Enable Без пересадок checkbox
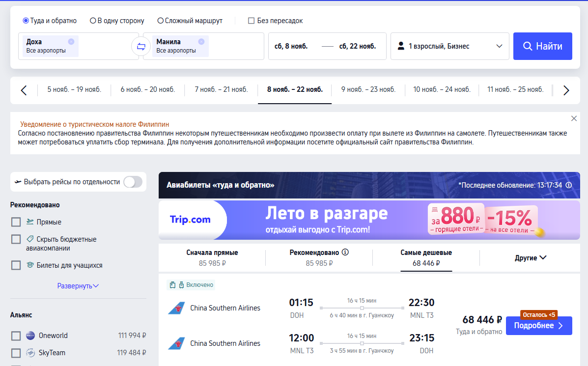This screenshot has height=366, width=588. click(x=251, y=21)
